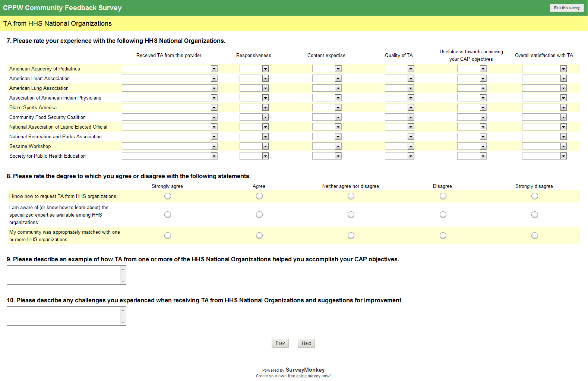
Task: Click the Prev button
Action: (x=280, y=343)
